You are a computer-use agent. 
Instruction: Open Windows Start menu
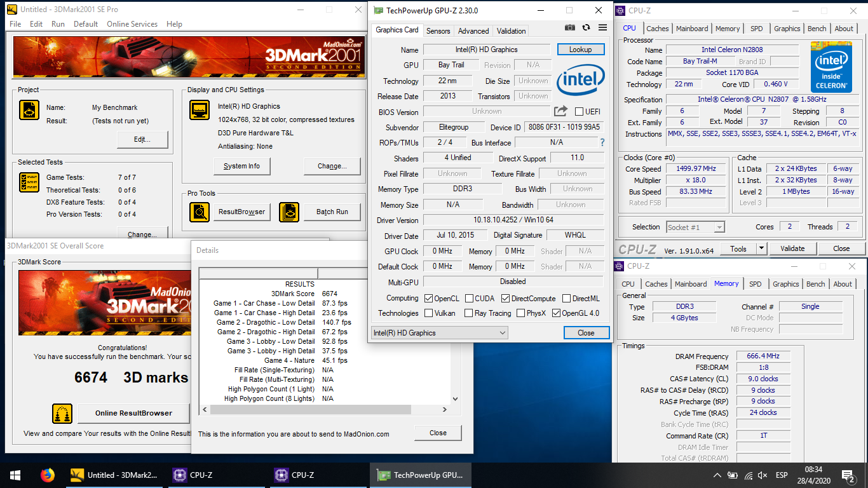(x=15, y=475)
